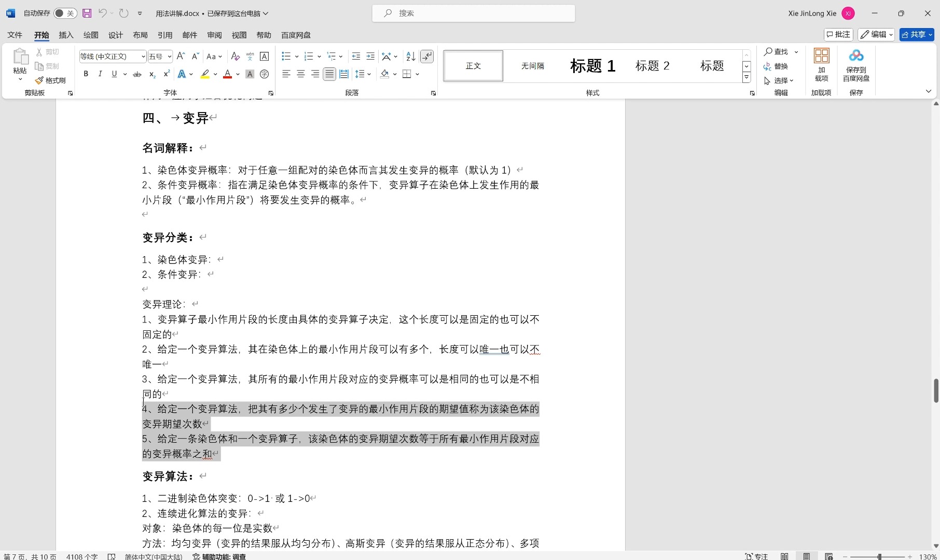
Task: Click the Cut scissors icon
Action: coord(47,52)
